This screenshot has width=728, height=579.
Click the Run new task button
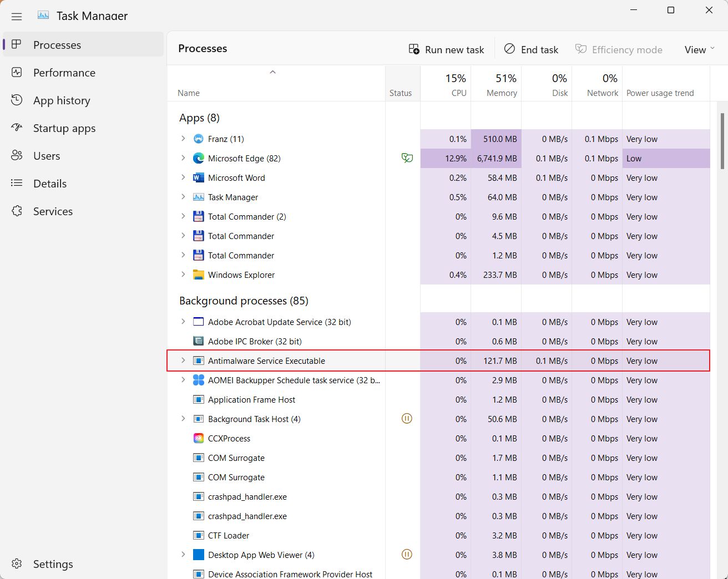pyautogui.click(x=446, y=49)
